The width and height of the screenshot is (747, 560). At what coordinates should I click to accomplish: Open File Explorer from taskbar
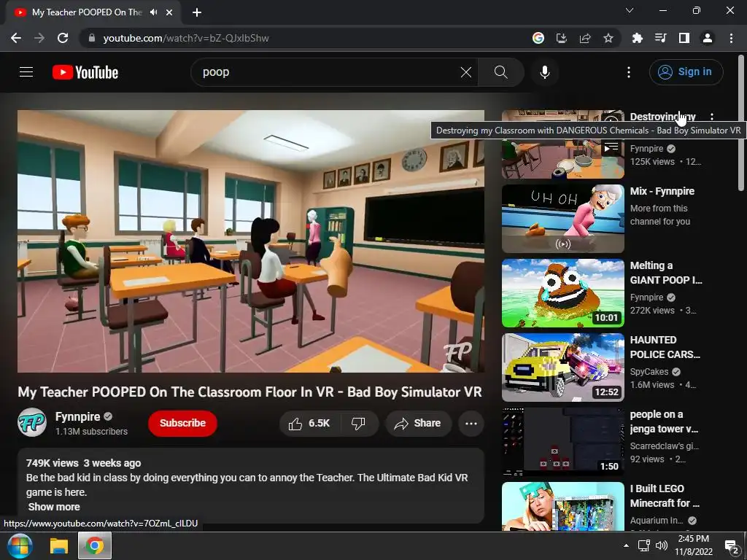59,545
